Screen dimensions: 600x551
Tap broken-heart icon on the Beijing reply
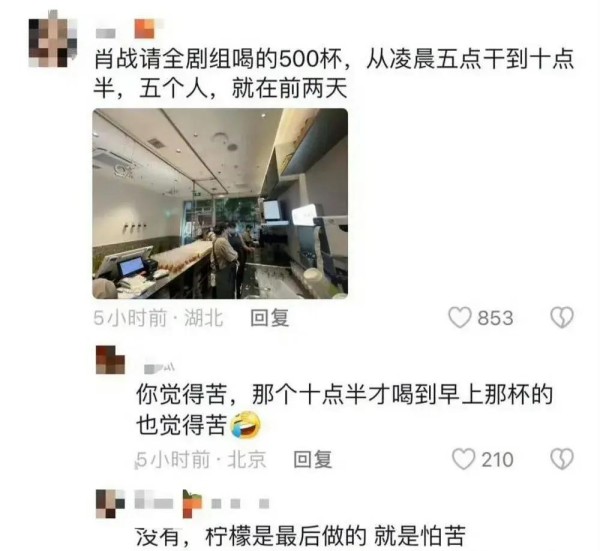tap(562, 459)
